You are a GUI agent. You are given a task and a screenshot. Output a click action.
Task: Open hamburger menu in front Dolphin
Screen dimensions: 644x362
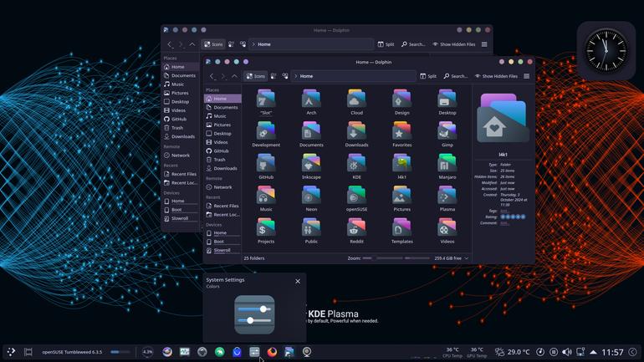(527, 76)
